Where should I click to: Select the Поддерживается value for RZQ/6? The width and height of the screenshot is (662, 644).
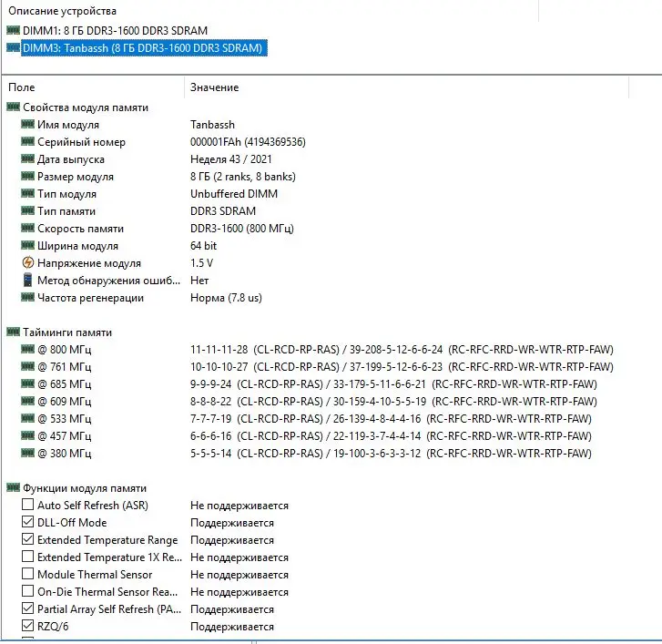pyautogui.click(x=232, y=627)
